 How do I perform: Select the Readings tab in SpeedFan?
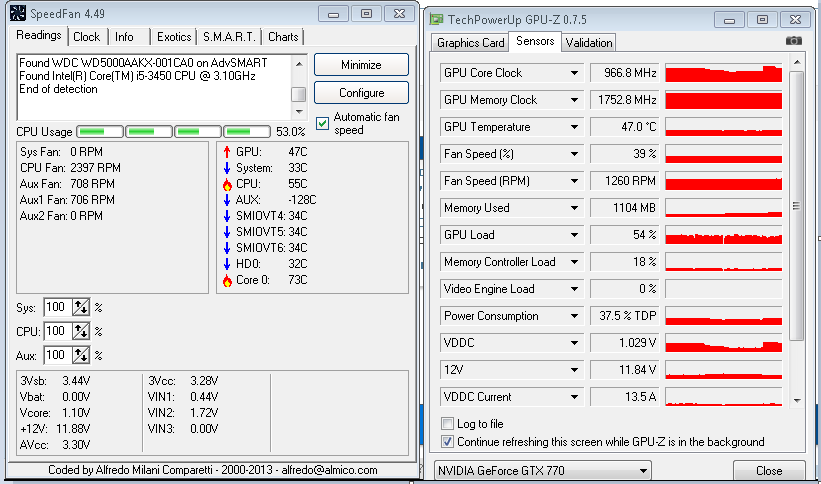[x=39, y=35]
